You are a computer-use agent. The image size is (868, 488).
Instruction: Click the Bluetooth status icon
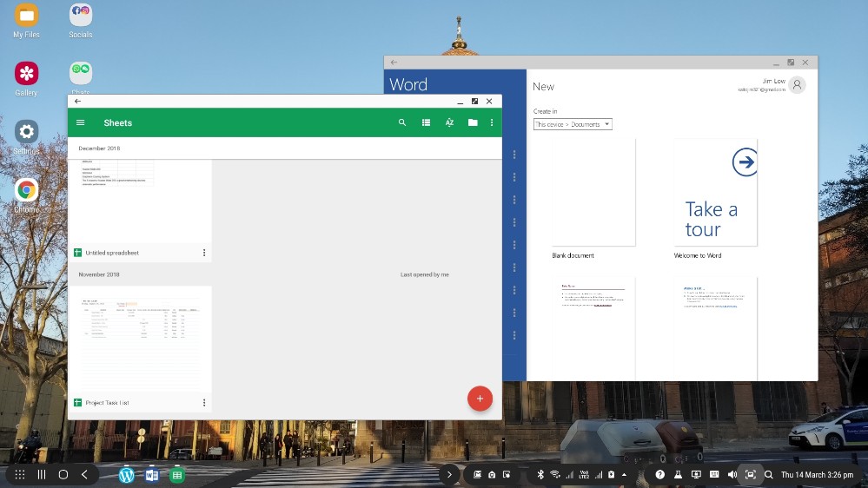point(540,475)
